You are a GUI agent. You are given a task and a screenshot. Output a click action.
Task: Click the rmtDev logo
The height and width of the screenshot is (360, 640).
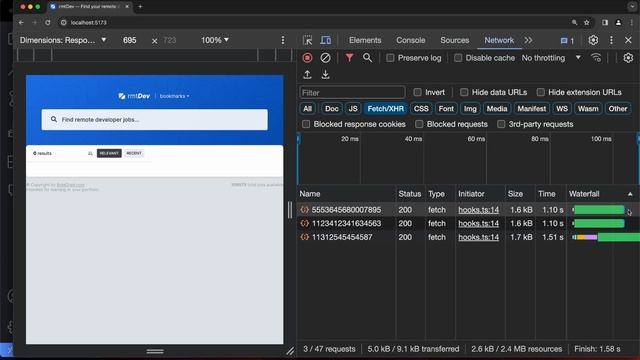point(134,96)
